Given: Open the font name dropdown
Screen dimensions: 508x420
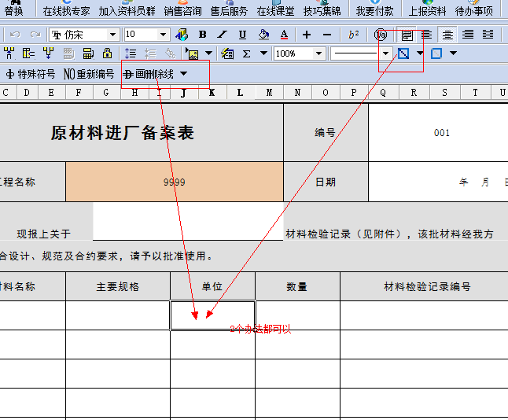Looking at the screenshot, I should coord(113,35).
